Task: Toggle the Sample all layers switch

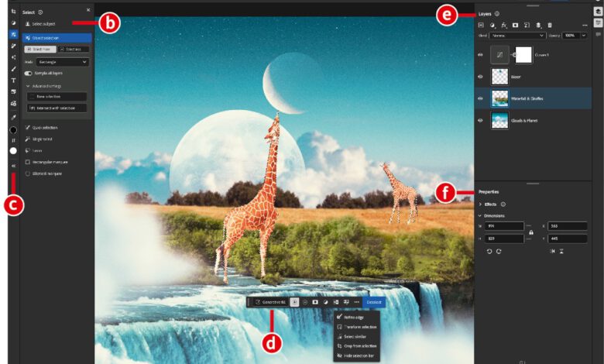Action: point(28,73)
